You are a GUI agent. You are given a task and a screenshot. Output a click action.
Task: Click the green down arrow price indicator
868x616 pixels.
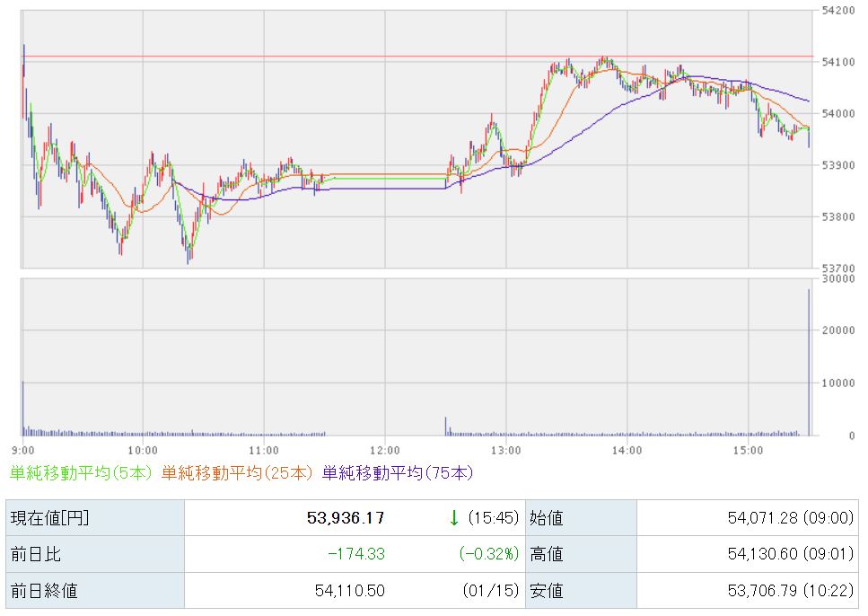(454, 518)
